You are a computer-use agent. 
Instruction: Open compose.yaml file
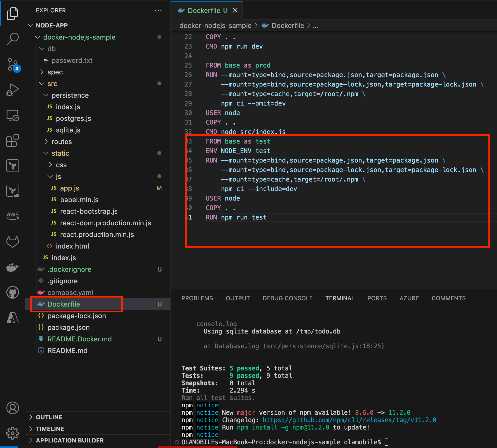[x=98, y=293]
